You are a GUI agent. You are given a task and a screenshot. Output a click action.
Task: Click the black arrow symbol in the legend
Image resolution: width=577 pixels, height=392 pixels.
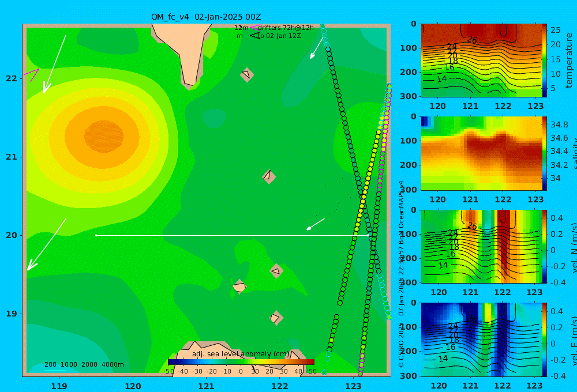point(255,36)
